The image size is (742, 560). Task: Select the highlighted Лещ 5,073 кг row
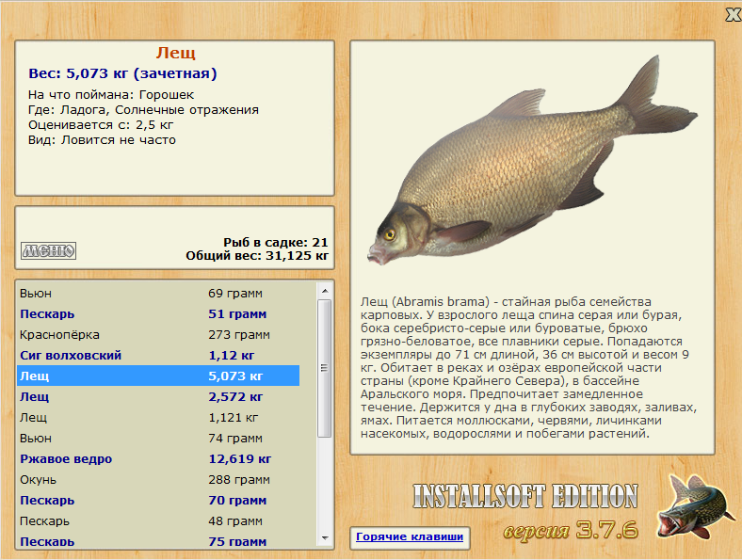coord(158,376)
